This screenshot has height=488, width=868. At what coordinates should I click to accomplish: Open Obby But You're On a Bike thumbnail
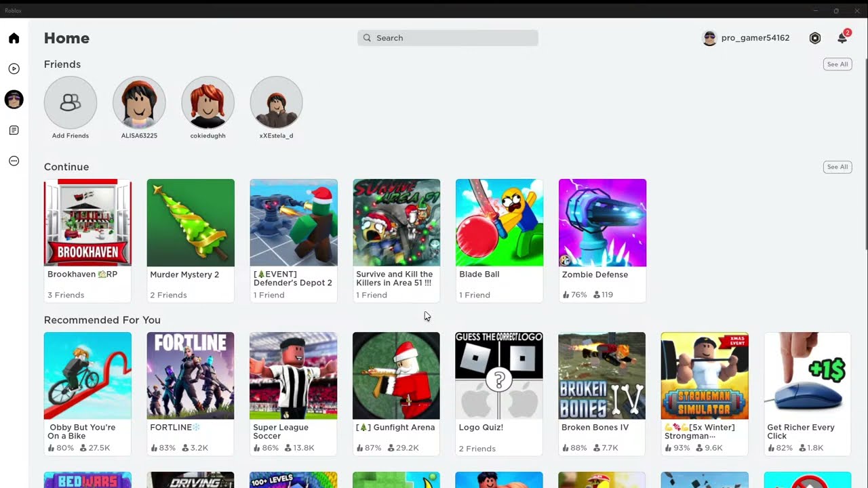87,375
